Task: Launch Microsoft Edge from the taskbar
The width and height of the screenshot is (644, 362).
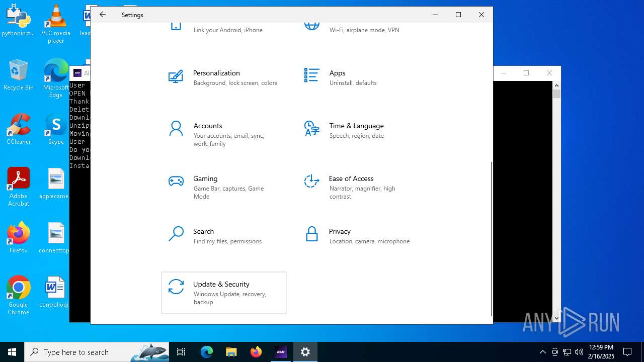Action: (x=207, y=352)
